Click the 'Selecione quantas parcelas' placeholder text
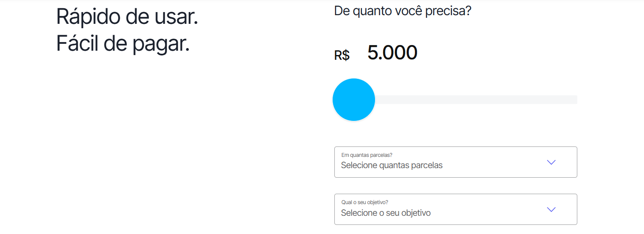644x234 pixels. (392, 166)
